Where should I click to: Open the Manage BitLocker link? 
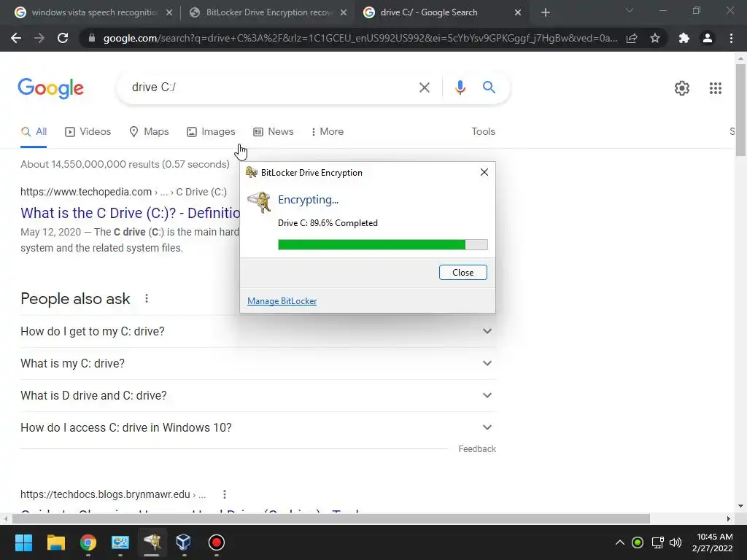282,301
